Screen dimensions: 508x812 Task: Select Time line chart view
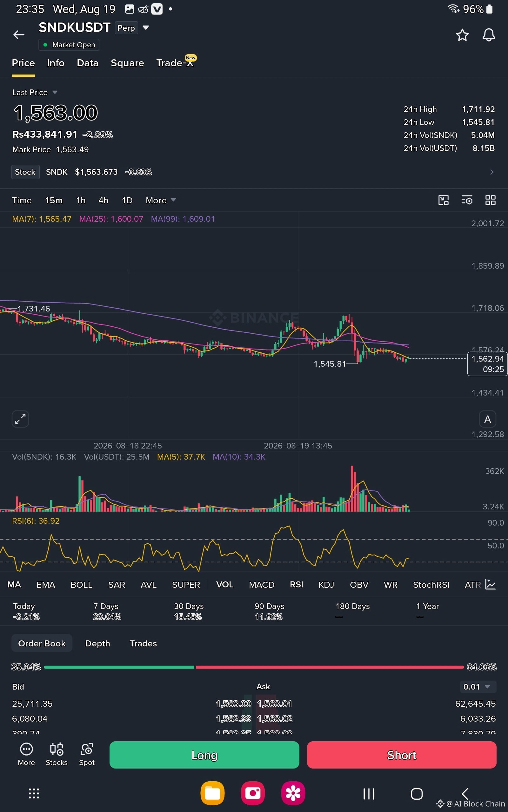point(22,200)
